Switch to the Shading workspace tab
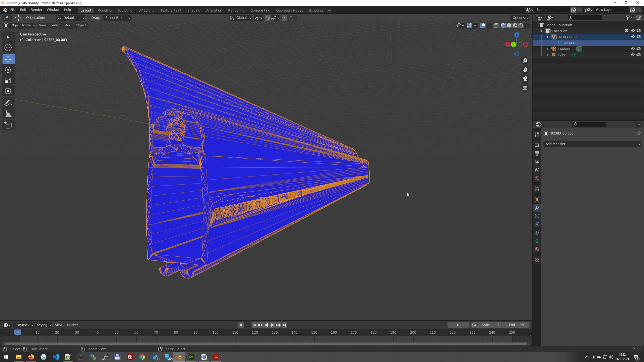 (x=193, y=10)
